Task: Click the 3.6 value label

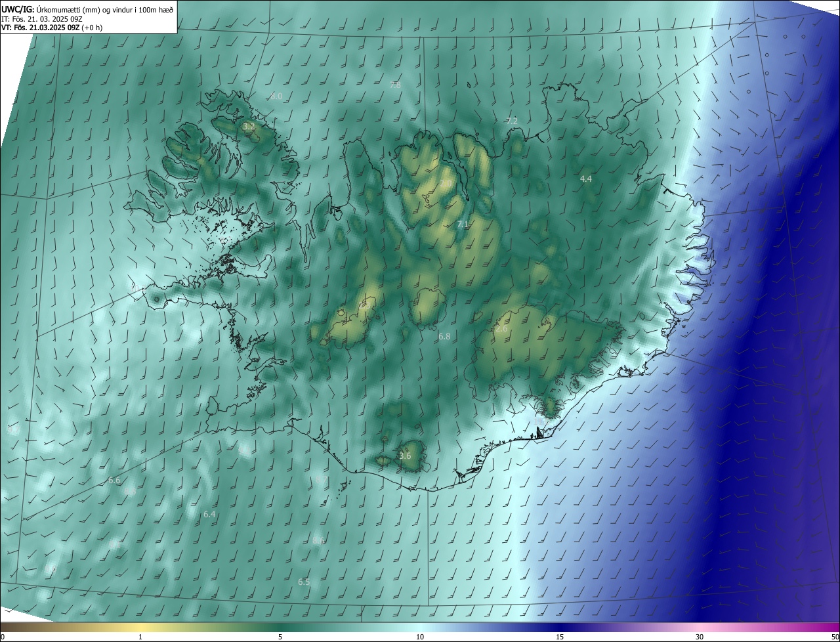Action: click(405, 456)
